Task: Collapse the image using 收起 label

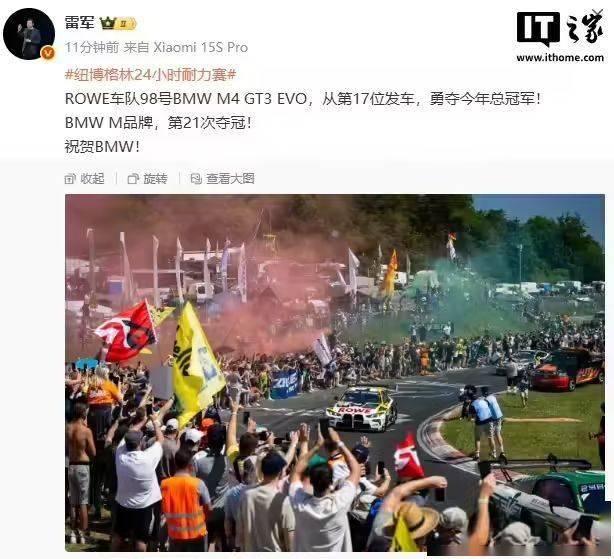Action: pos(92,179)
